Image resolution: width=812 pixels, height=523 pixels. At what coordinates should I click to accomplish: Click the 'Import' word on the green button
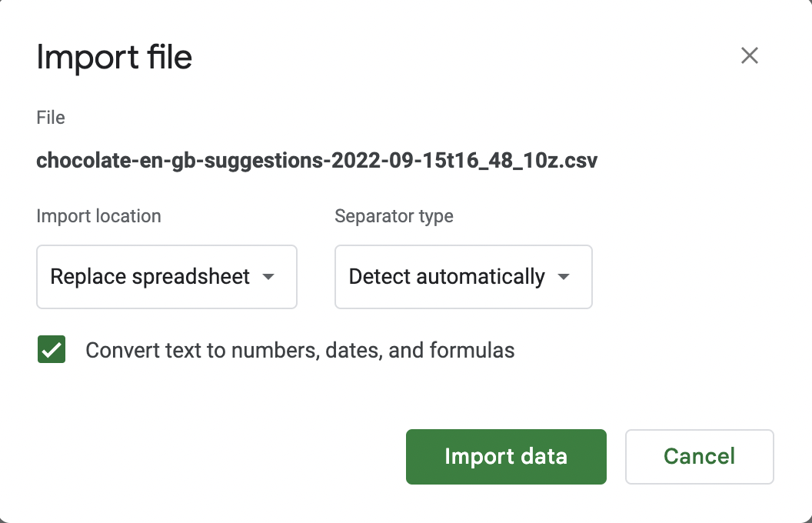[471, 456]
